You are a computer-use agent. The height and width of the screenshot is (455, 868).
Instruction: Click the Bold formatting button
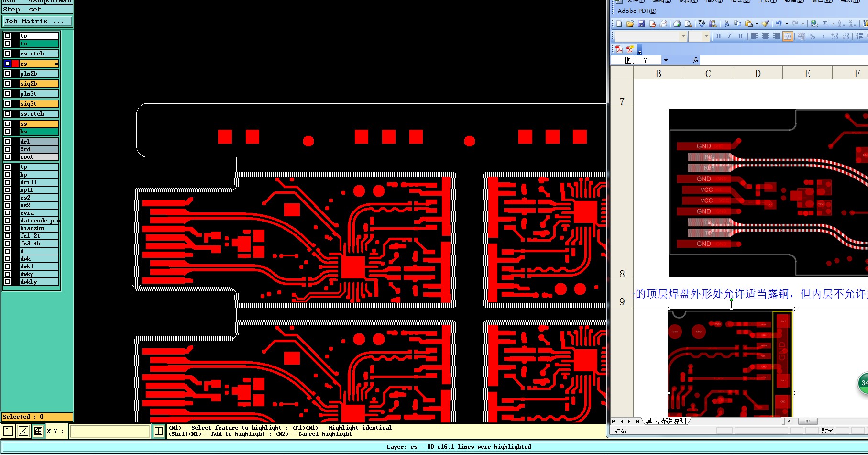pos(718,36)
